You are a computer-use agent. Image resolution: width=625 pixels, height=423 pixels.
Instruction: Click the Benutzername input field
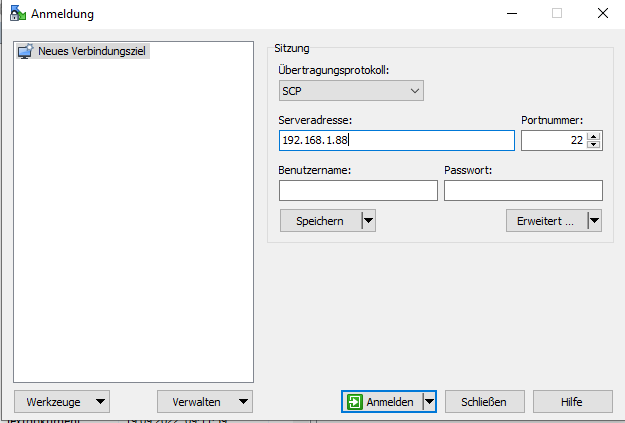(x=358, y=190)
